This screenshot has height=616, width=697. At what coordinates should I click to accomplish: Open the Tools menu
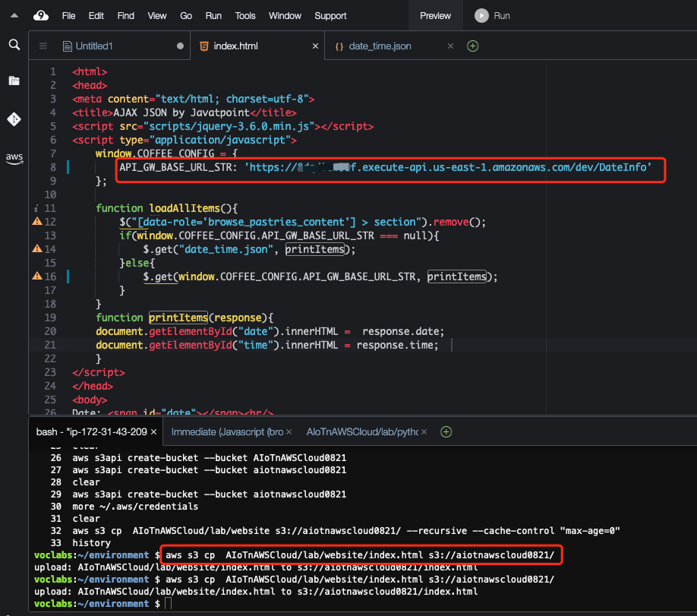tap(245, 15)
